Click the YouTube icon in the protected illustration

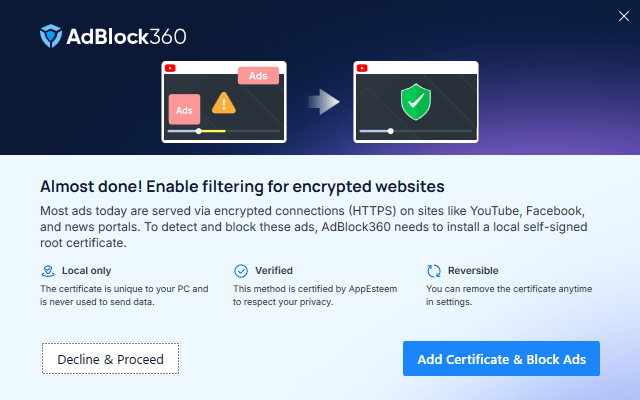point(363,68)
